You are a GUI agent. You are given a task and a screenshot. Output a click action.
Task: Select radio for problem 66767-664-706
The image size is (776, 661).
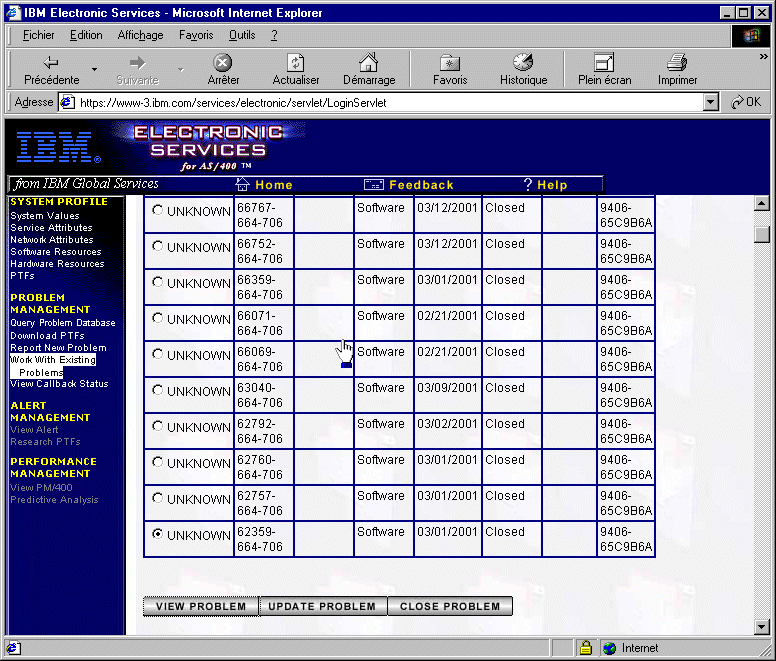tap(157, 210)
